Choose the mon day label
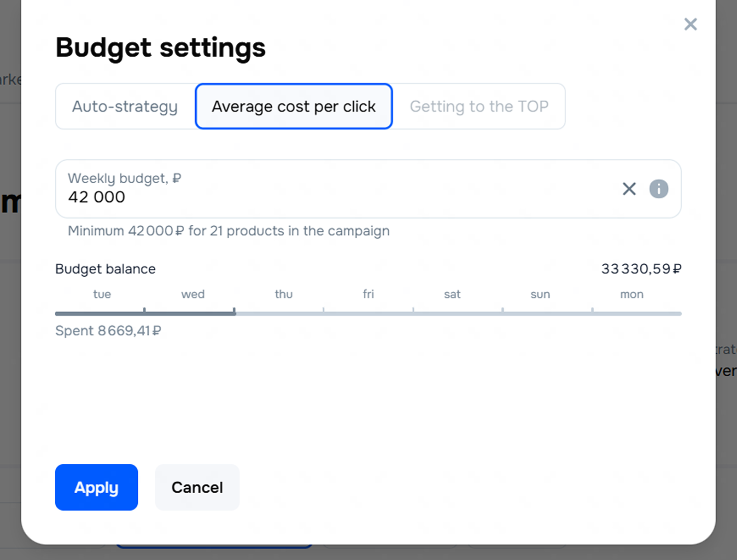 point(632,294)
